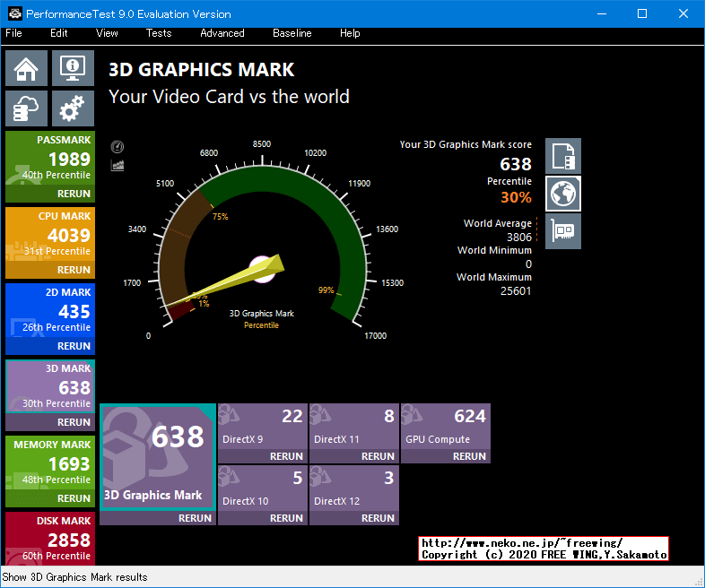Rerun the DirectX 11 test
Screen dimensions: 705x588
[378, 456]
